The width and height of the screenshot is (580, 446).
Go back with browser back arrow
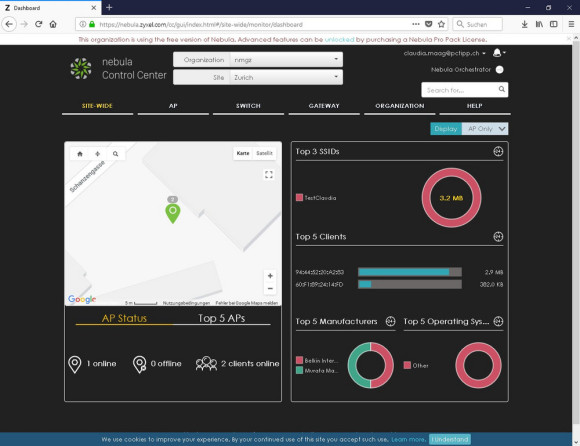[9, 24]
